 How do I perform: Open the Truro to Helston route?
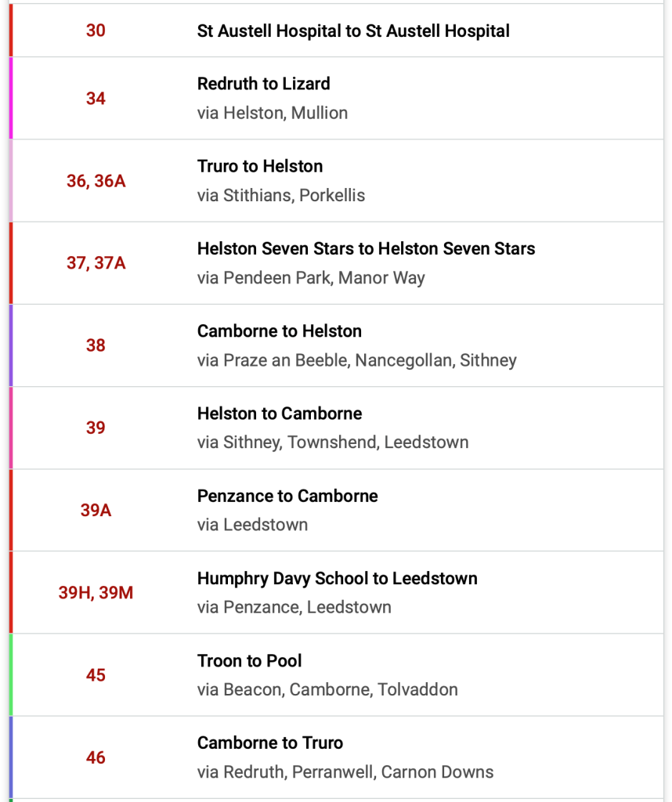(x=260, y=166)
